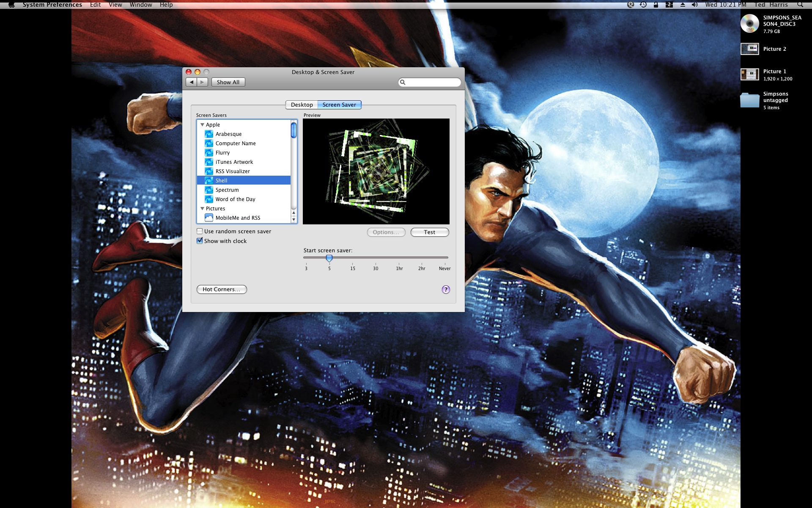Open the View menu
The height and width of the screenshot is (508, 812).
(x=115, y=5)
